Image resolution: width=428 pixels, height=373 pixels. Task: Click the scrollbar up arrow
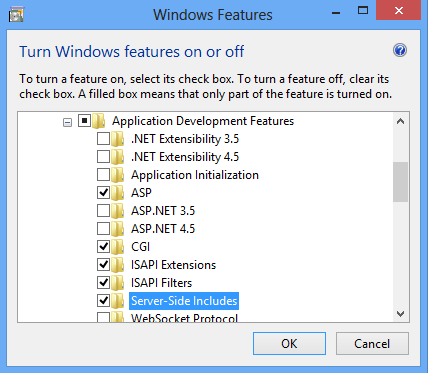point(400,121)
